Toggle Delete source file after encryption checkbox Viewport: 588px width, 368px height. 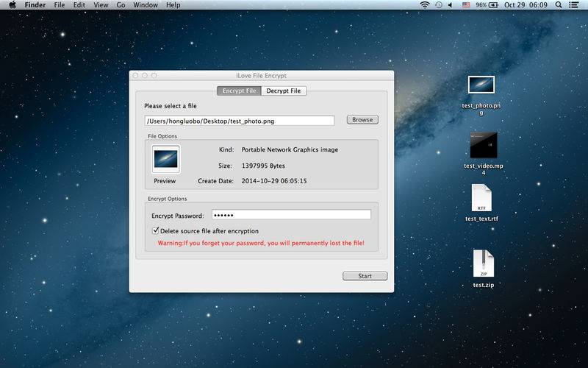tap(156, 230)
